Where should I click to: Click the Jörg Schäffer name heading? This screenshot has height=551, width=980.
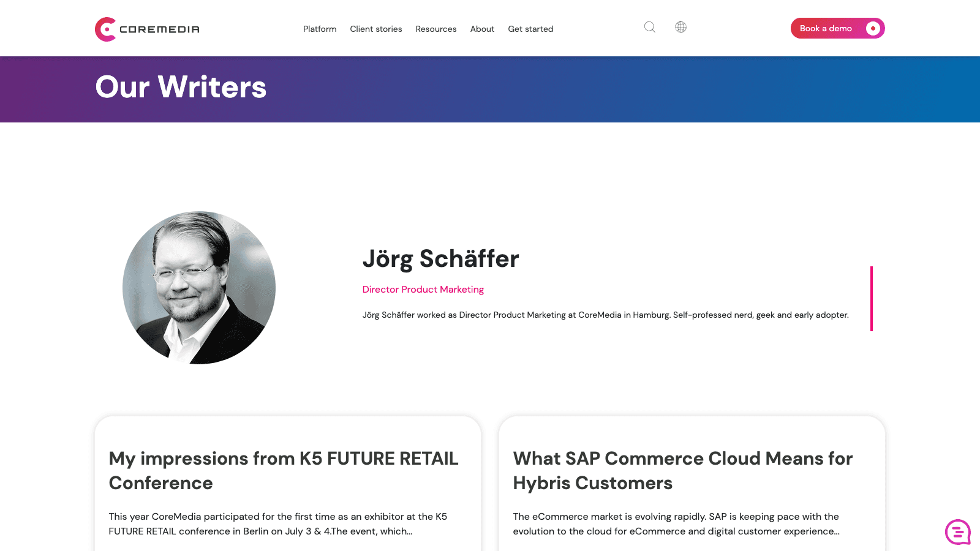click(x=441, y=259)
